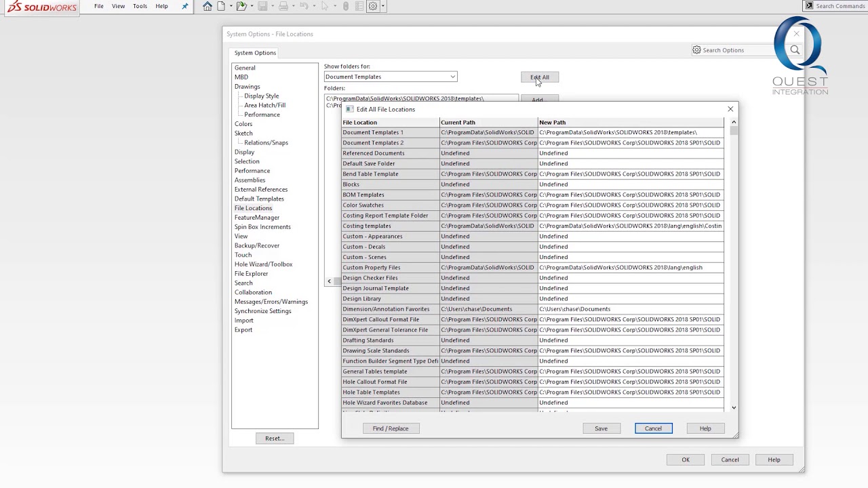Select the System Options tab
This screenshot has width=868, height=488.
coord(255,53)
